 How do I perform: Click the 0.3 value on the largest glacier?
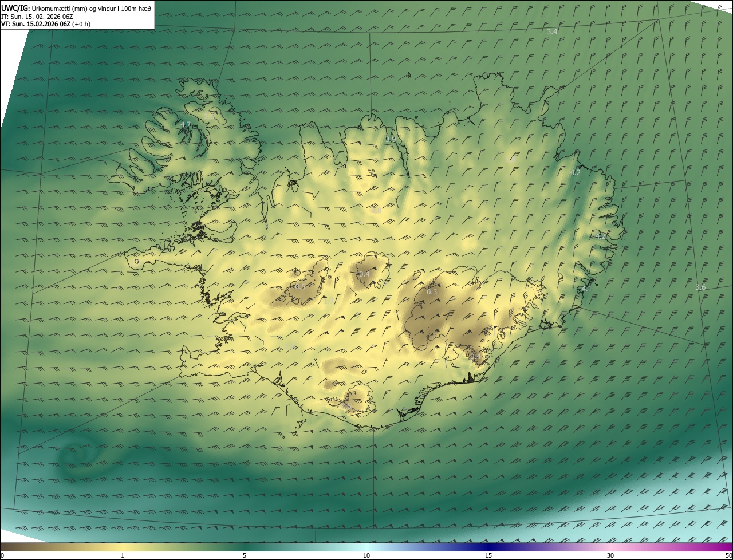click(x=432, y=292)
